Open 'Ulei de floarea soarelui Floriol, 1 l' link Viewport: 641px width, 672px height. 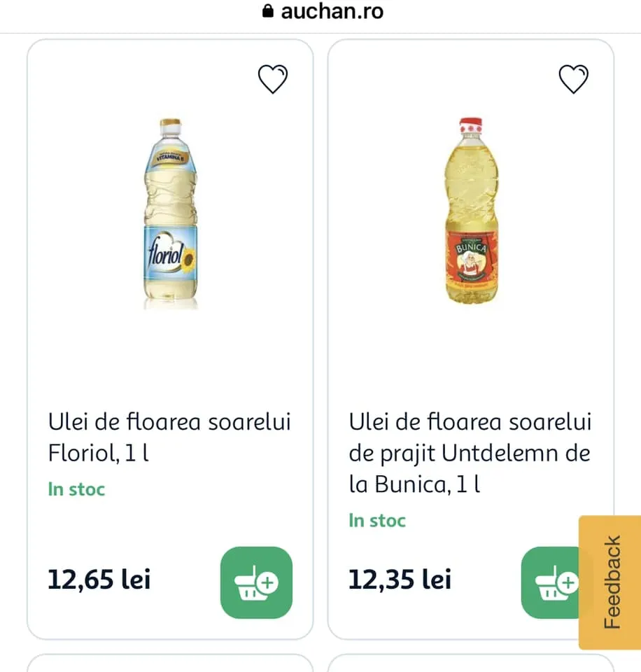point(169,437)
